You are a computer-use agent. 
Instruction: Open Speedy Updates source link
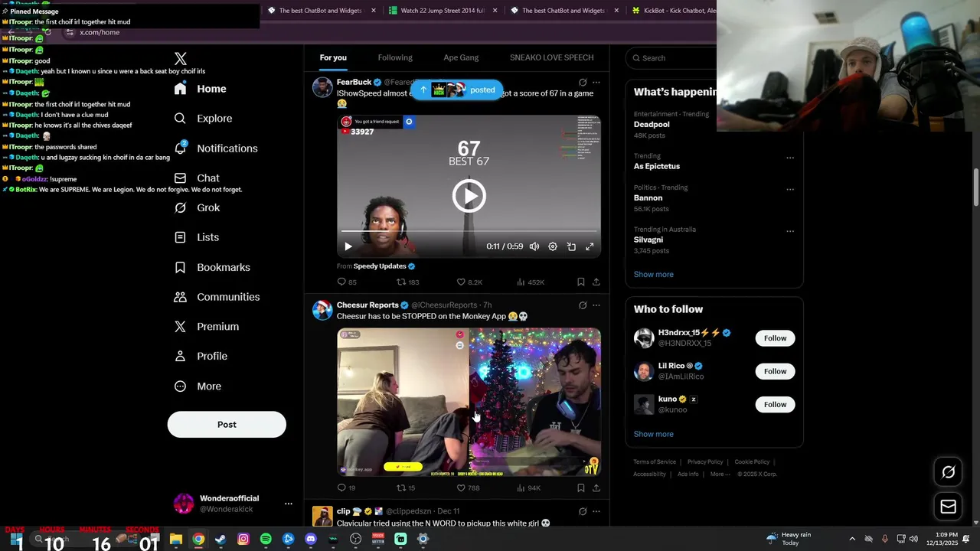[380, 266]
